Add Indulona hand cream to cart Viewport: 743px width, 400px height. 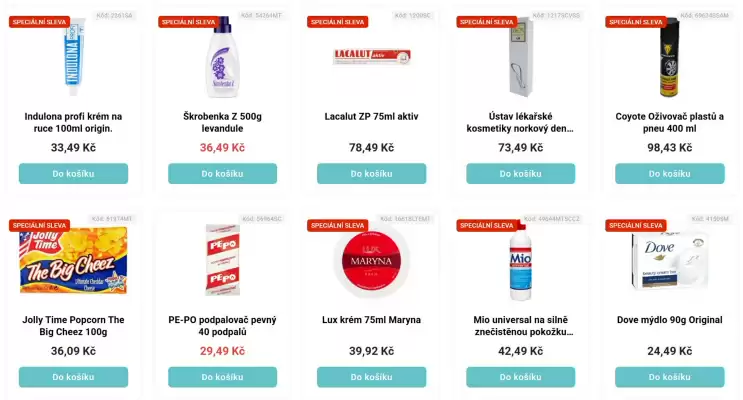[73, 173]
